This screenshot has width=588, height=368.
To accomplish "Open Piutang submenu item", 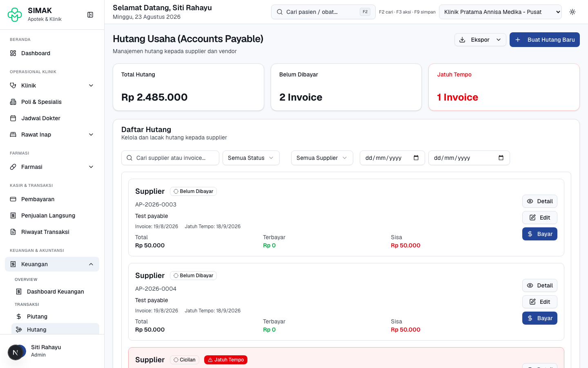I will pyautogui.click(x=55, y=316).
